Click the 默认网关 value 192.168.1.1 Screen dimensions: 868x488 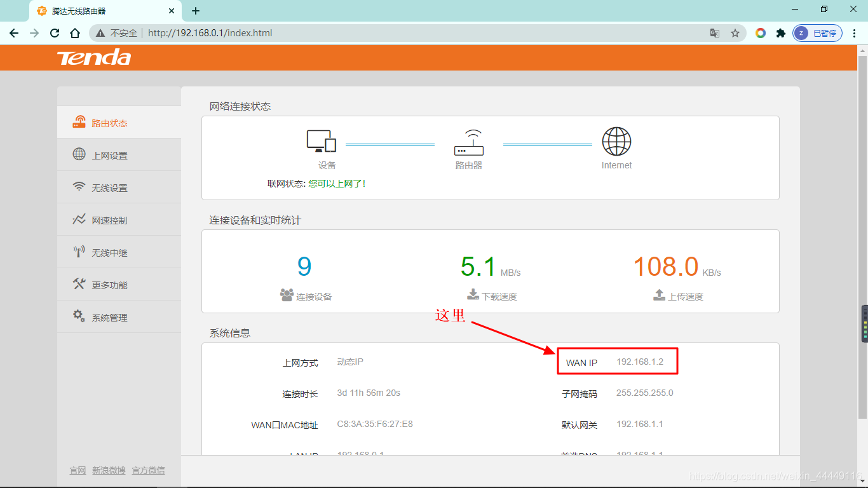coord(640,424)
